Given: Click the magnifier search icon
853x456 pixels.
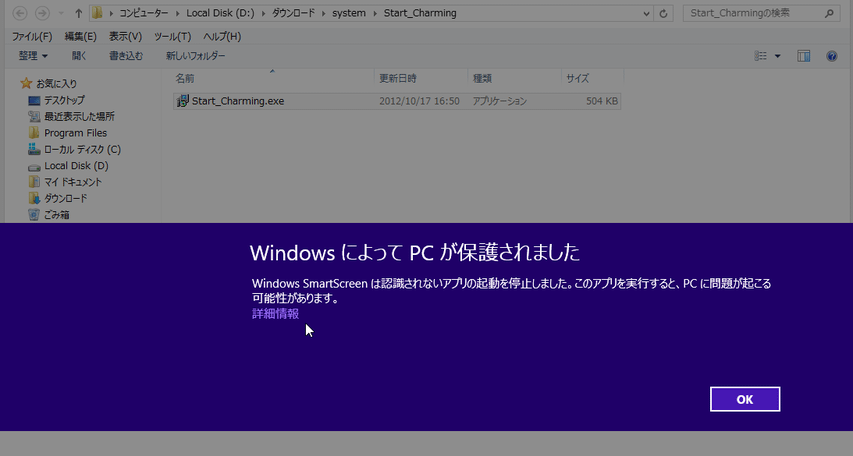Looking at the screenshot, I should pos(829,13).
